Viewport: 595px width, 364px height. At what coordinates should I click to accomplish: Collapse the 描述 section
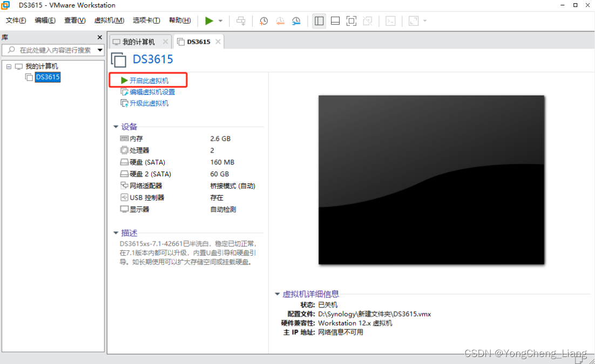pos(116,233)
